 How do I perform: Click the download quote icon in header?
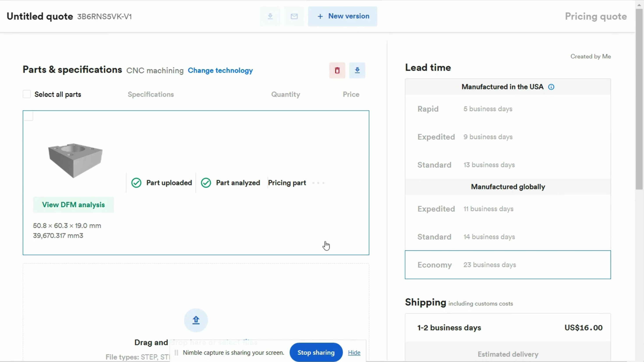click(x=270, y=16)
